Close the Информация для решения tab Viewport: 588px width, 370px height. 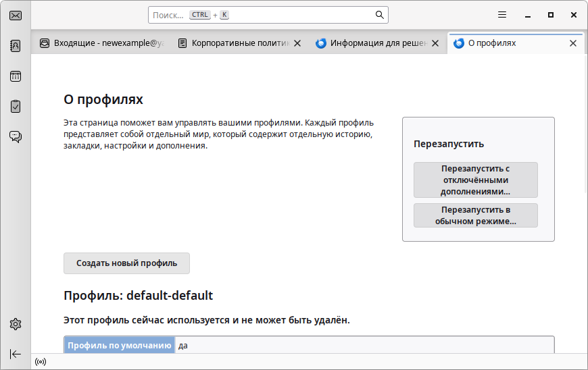(x=435, y=43)
